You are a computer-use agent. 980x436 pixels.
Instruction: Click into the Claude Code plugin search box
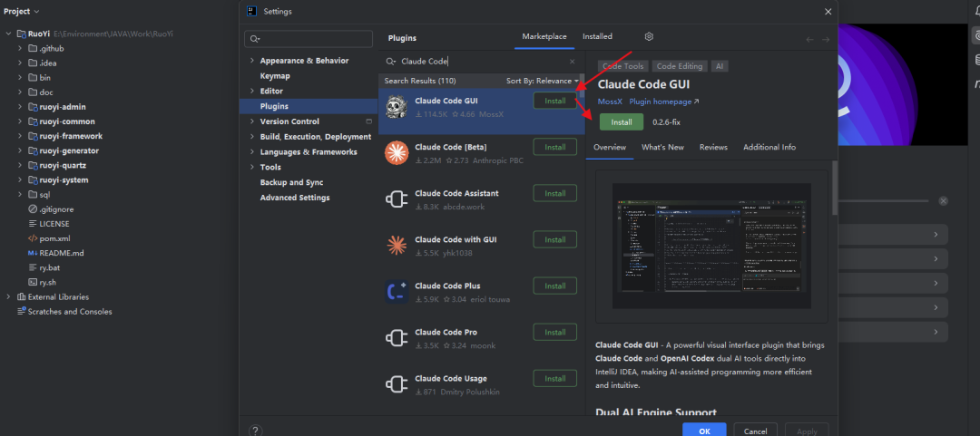pyautogui.click(x=481, y=62)
